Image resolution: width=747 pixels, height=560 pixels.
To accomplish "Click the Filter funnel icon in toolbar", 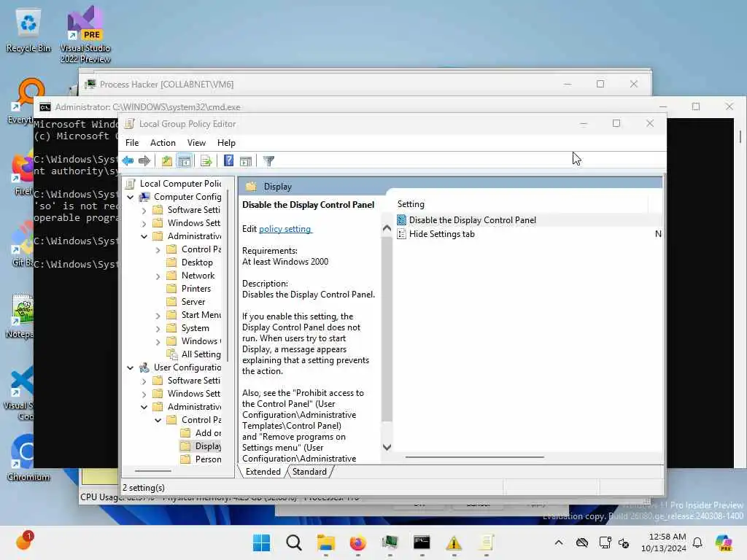I will tap(268, 161).
